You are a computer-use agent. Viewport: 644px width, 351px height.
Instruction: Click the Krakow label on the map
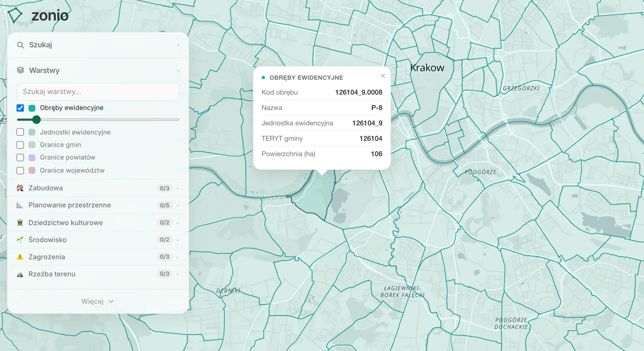point(427,68)
